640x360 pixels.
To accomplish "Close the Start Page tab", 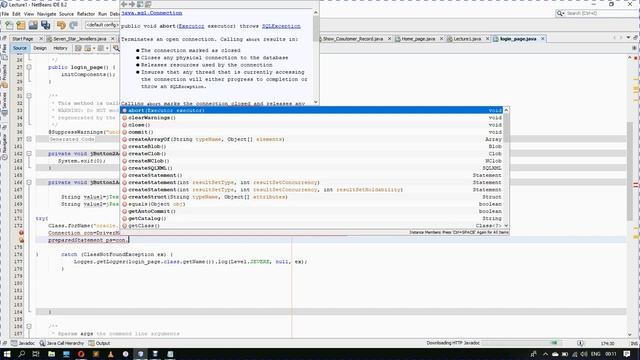I will pos(41,39).
